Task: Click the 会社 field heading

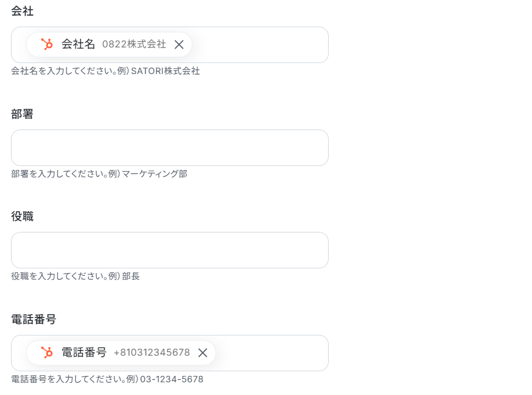Action: pos(23,11)
